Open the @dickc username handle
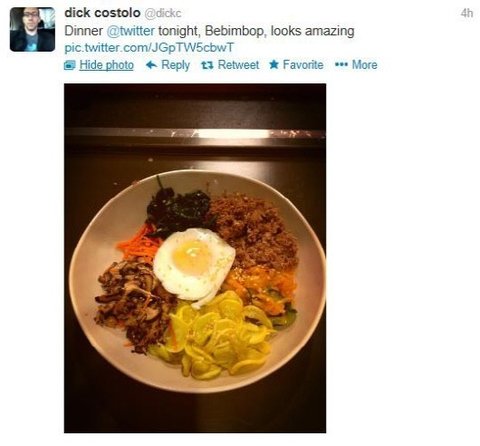480x446 pixels. [162, 13]
